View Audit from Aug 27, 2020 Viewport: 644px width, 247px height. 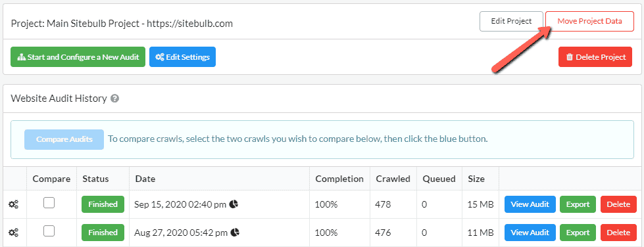(x=530, y=233)
